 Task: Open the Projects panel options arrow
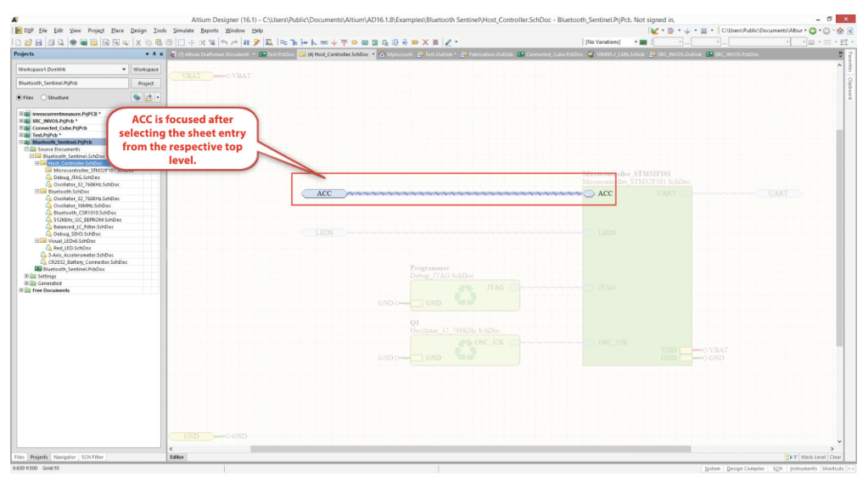click(147, 54)
